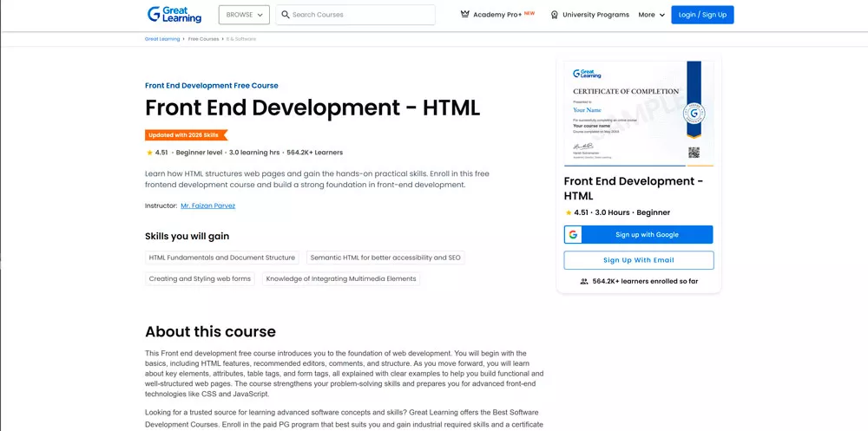Viewport: 868px width, 431px height.
Task: Click the star icon in sidebar card
Action: pyautogui.click(x=569, y=212)
